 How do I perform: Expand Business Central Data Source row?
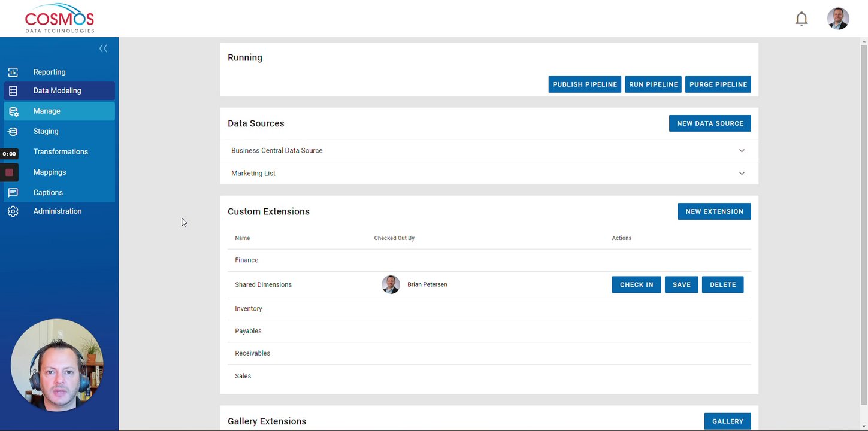pyautogui.click(x=742, y=151)
